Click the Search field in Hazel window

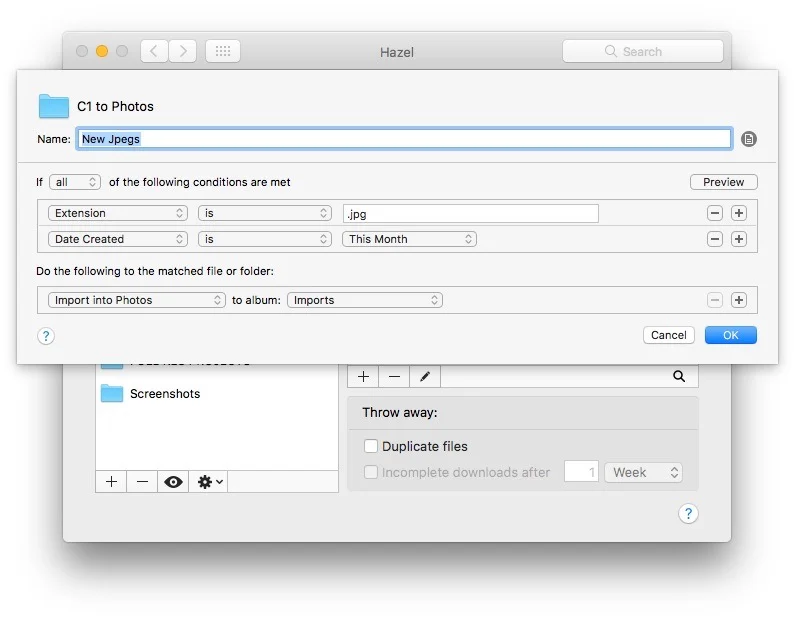pyautogui.click(x=642, y=51)
